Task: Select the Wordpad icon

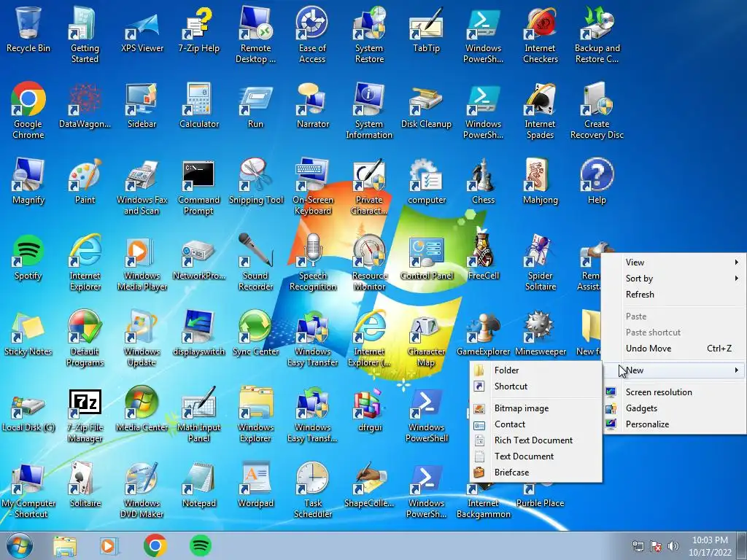Action: pos(256,485)
